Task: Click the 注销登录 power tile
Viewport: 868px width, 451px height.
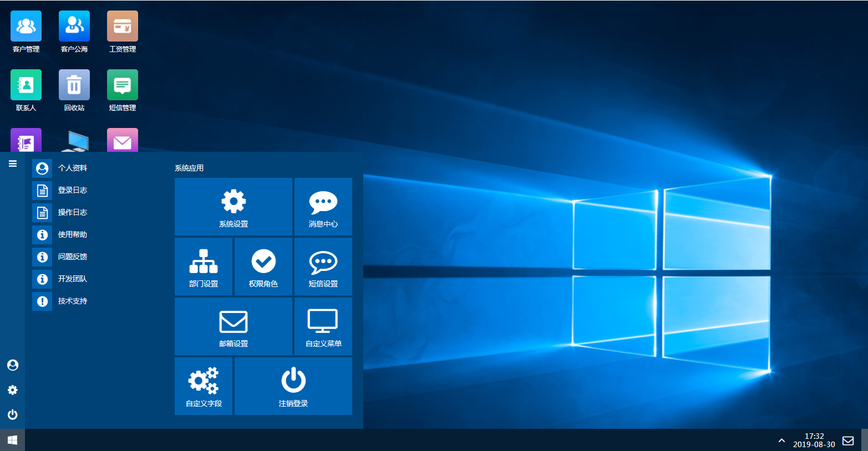Action: click(293, 386)
